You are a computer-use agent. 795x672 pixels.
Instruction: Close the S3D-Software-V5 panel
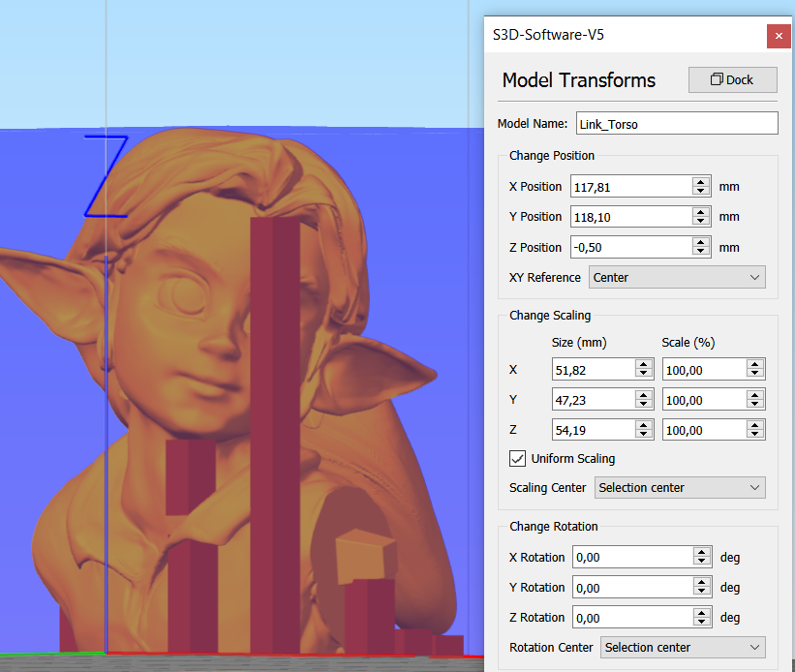[x=779, y=36]
